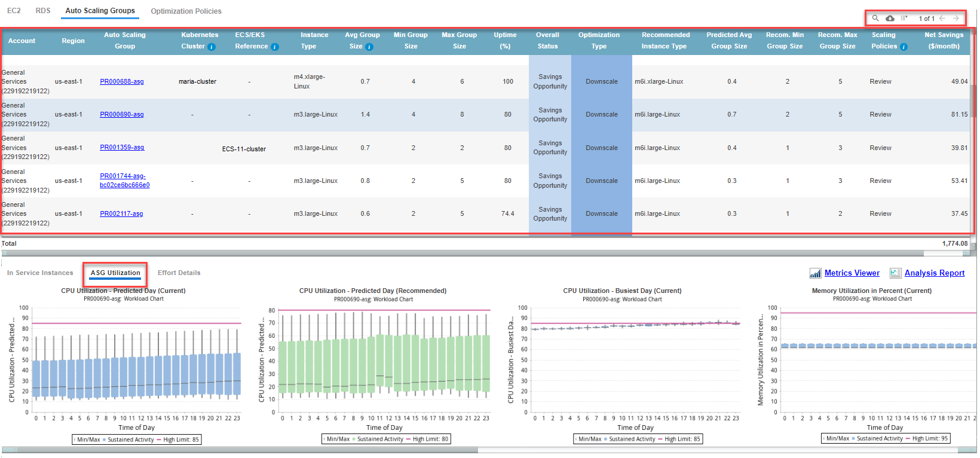Open the Optimization Policies tab

click(x=186, y=11)
